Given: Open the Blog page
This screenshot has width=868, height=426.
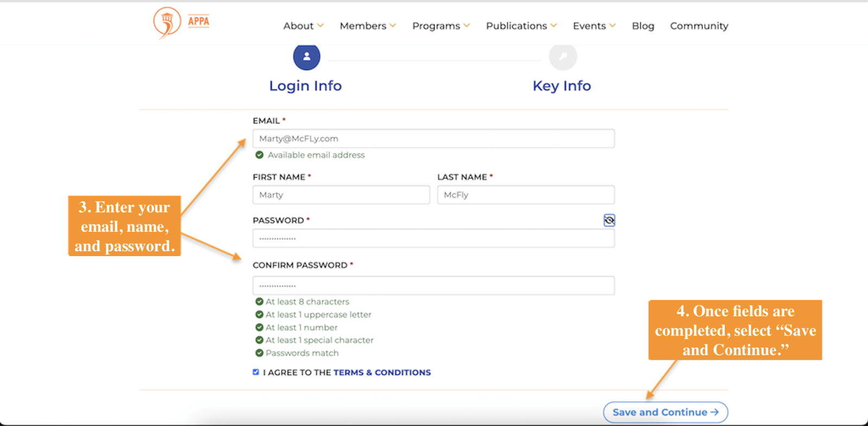Looking at the screenshot, I should pos(643,26).
